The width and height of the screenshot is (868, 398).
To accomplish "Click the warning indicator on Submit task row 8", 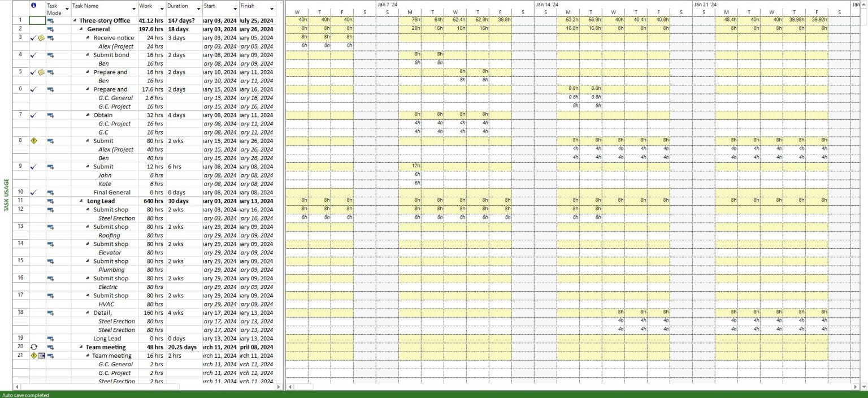I will (x=33, y=140).
